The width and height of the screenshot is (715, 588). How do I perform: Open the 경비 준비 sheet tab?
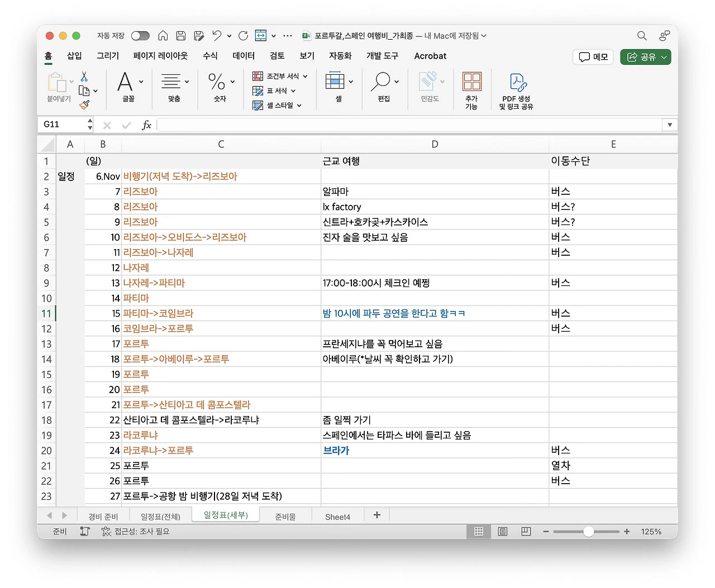coord(103,517)
